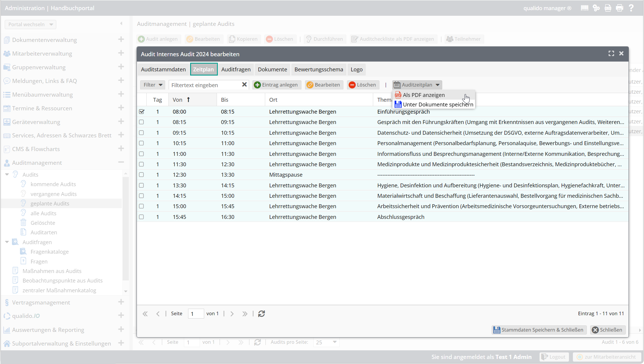Image resolution: width=644 pixels, height=364 pixels.
Task: Choose Als PDF anzeigen menu entry
Action: click(423, 95)
